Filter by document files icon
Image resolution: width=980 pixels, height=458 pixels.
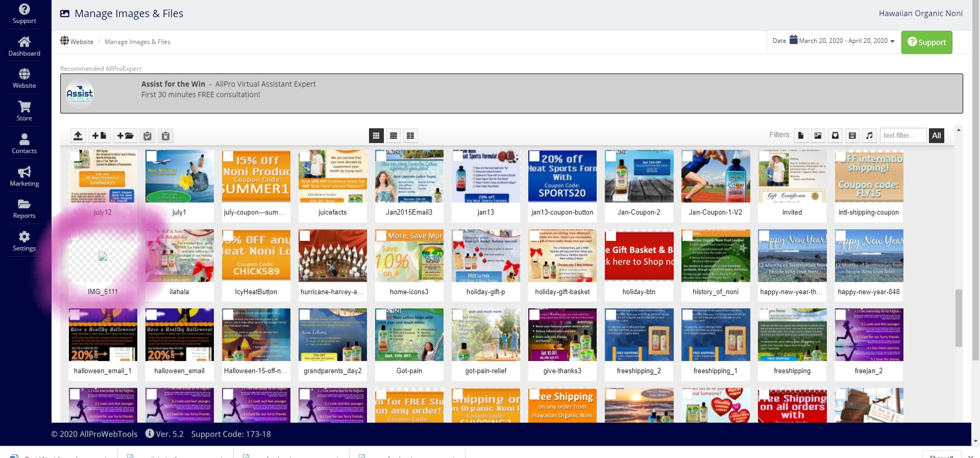click(x=801, y=135)
